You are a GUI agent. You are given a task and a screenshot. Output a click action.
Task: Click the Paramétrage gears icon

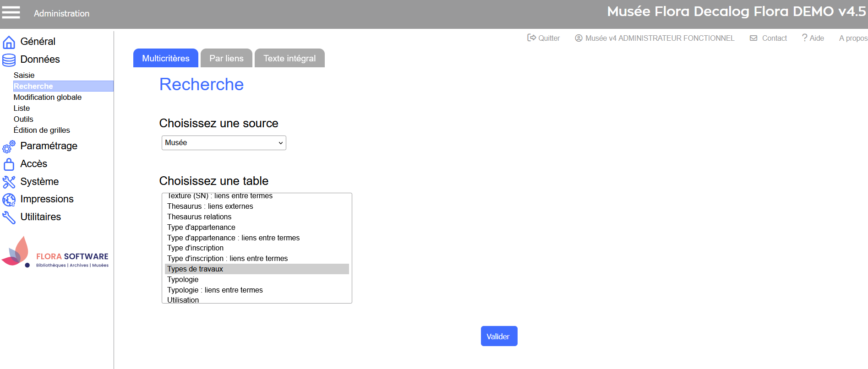[9, 147]
